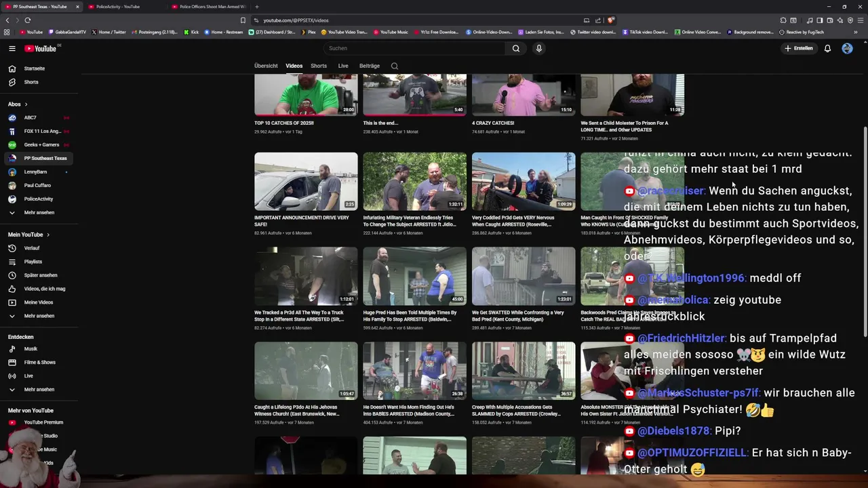868x488 pixels.
Task: Open Später ansehen list
Action: click(x=41, y=275)
